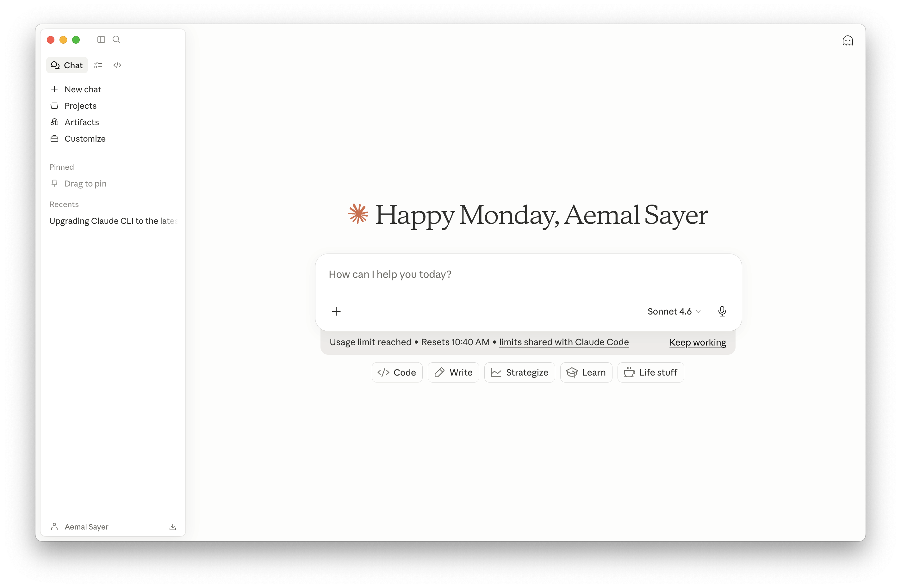Viewport: 901px width, 588px height.
Task: Switch to the code tab icon
Action: pyautogui.click(x=117, y=65)
